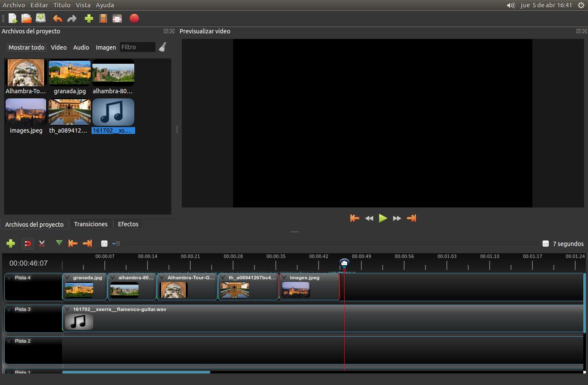Filter project files by Audio

[81, 47]
